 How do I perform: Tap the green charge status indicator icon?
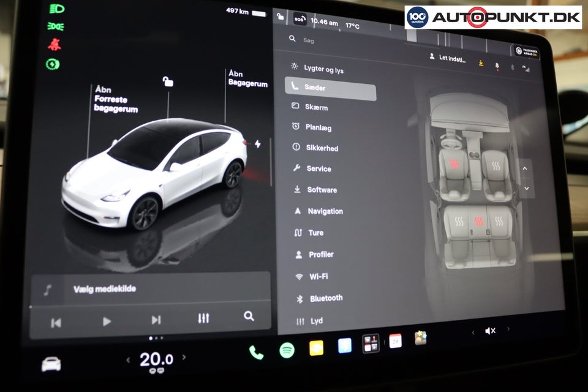(x=53, y=64)
